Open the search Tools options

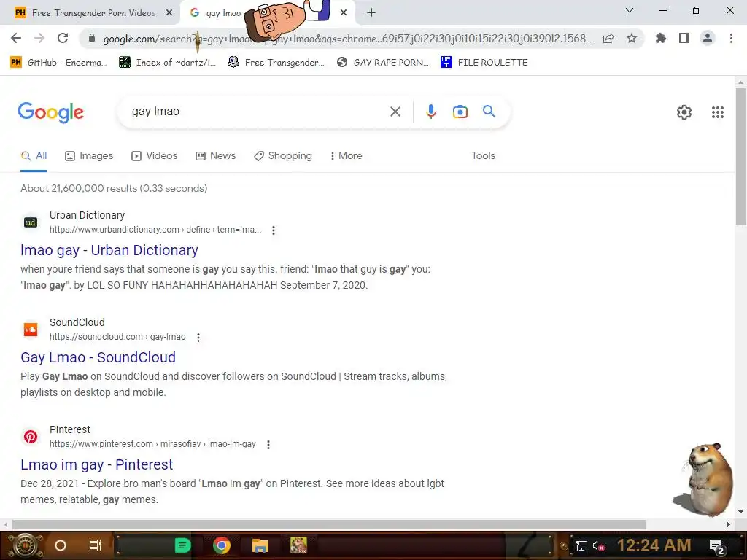(483, 156)
